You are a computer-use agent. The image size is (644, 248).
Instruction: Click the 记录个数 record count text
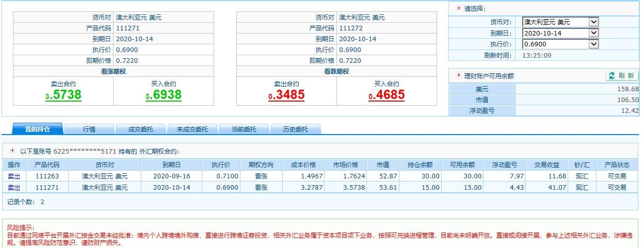coord(26,202)
